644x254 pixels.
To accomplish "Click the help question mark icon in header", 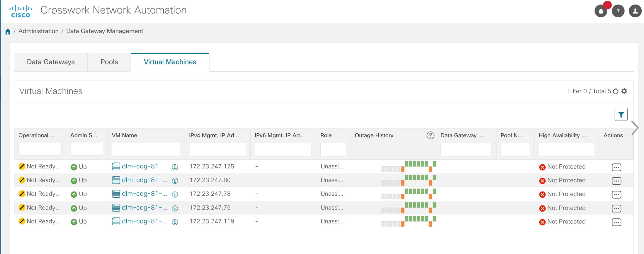I will point(618,11).
